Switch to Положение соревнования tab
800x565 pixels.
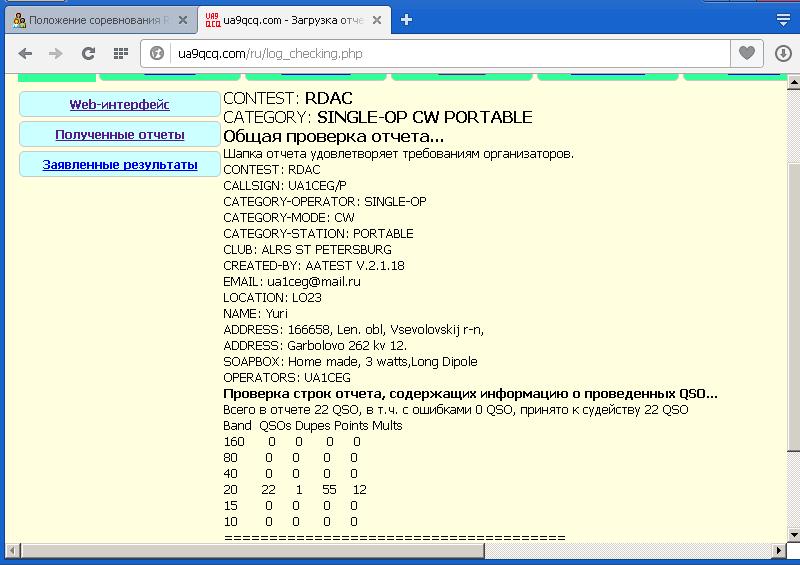(x=101, y=20)
